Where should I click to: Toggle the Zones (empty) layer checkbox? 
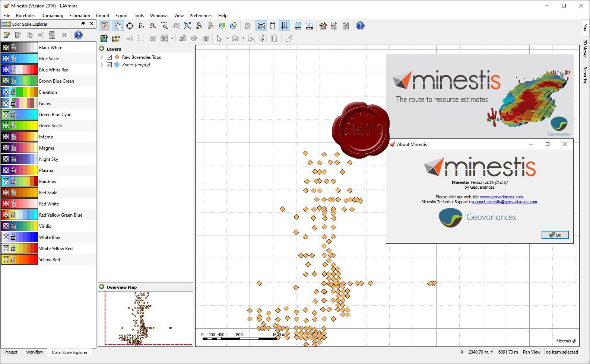tap(110, 65)
